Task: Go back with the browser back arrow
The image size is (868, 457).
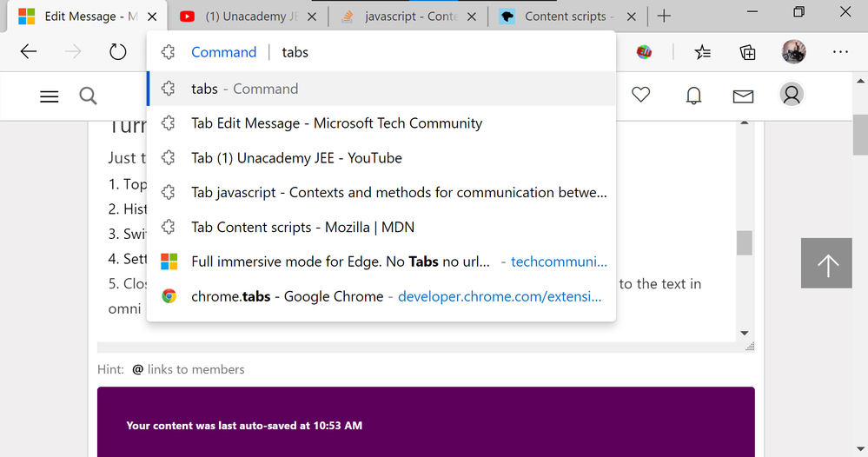Action: (x=28, y=52)
